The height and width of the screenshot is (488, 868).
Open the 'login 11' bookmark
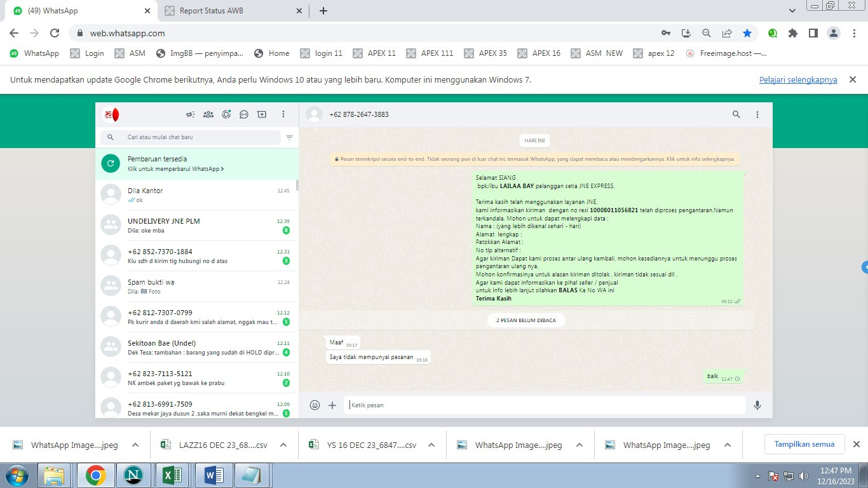(321, 53)
